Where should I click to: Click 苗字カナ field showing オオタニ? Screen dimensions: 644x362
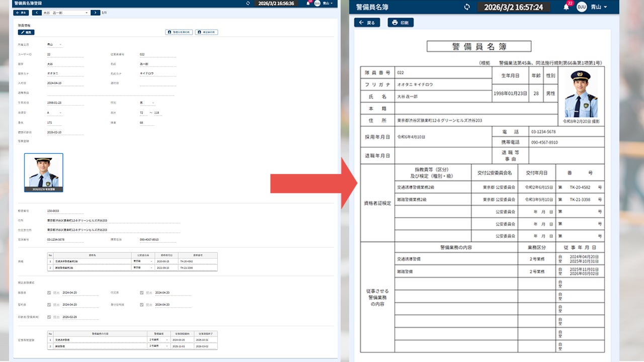click(65, 73)
